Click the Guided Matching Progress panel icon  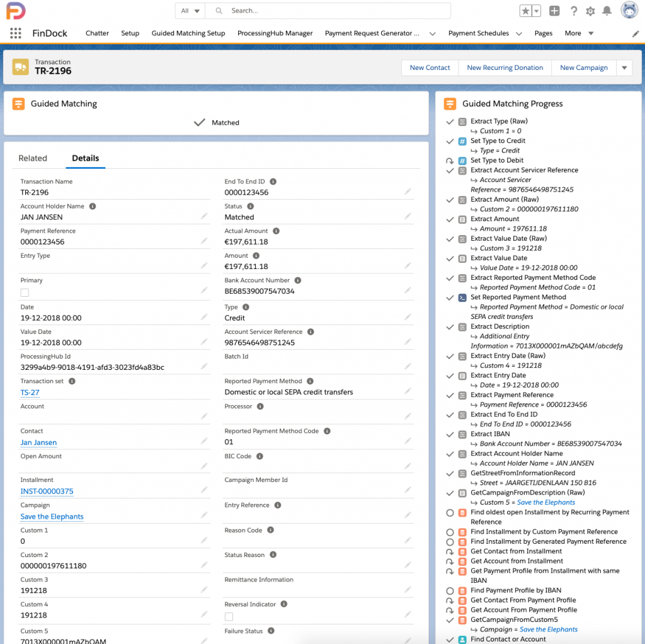[450, 104]
